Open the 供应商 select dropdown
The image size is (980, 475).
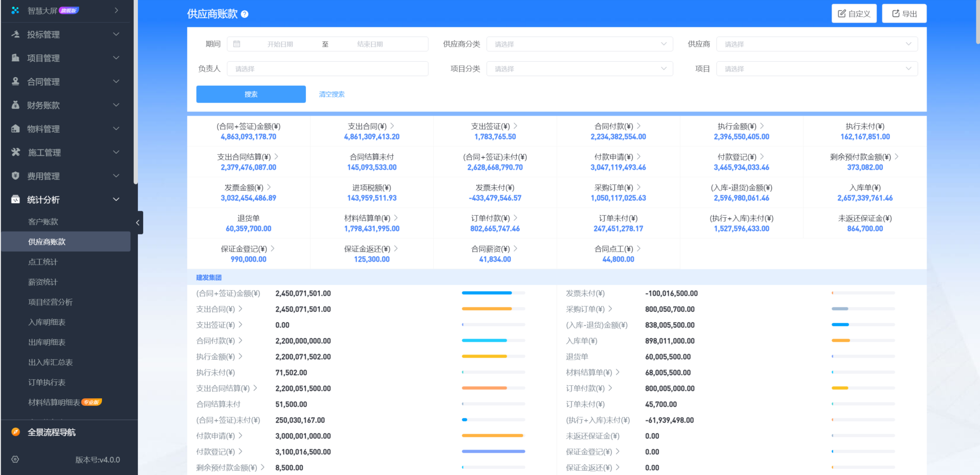816,44
